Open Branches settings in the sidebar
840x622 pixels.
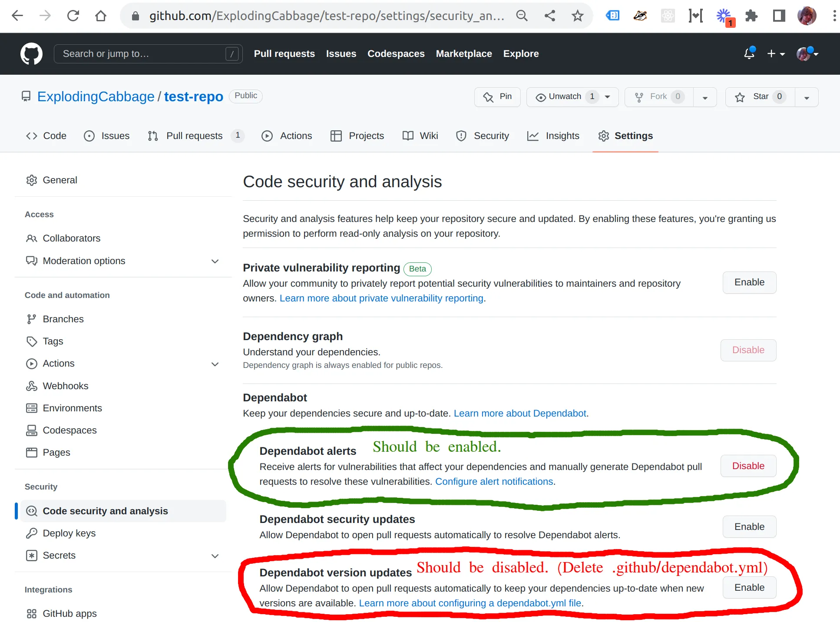pyautogui.click(x=63, y=319)
